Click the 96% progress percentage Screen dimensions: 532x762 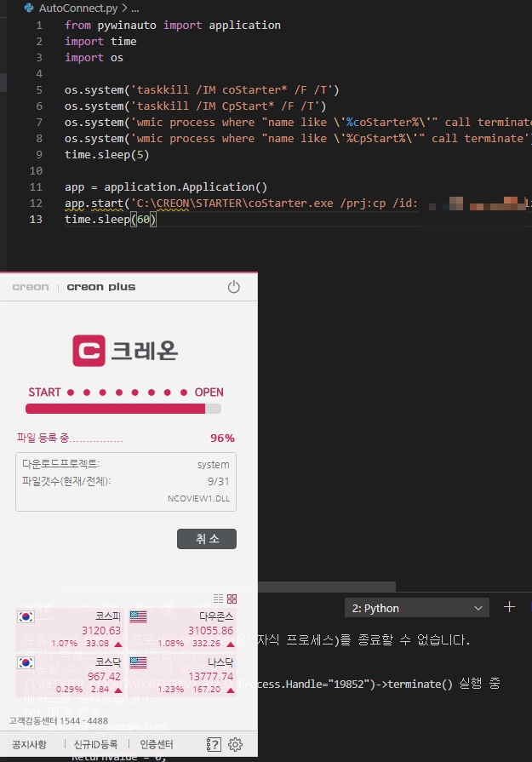pos(222,438)
